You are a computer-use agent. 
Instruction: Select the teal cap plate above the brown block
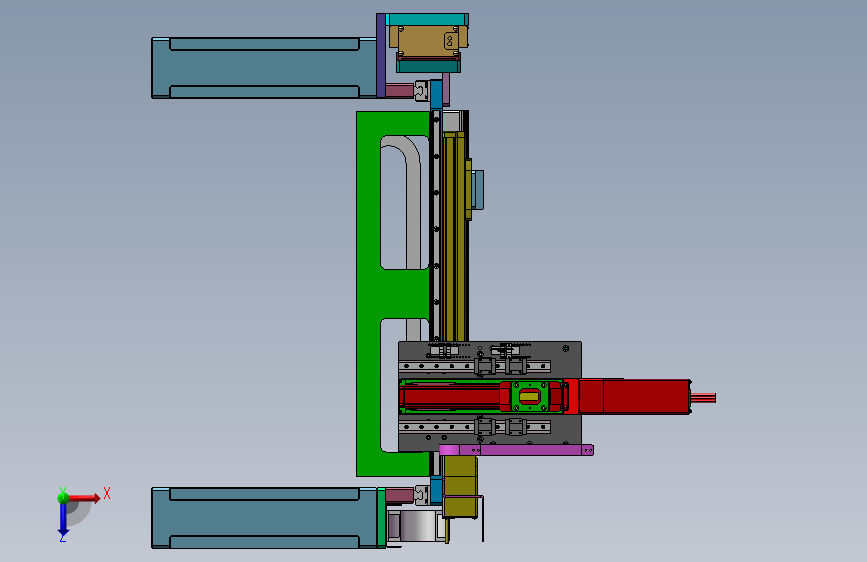pos(427,20)
